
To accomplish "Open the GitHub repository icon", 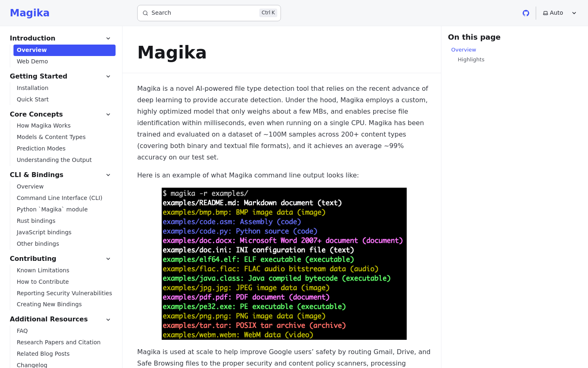I will tap(526, 13).
